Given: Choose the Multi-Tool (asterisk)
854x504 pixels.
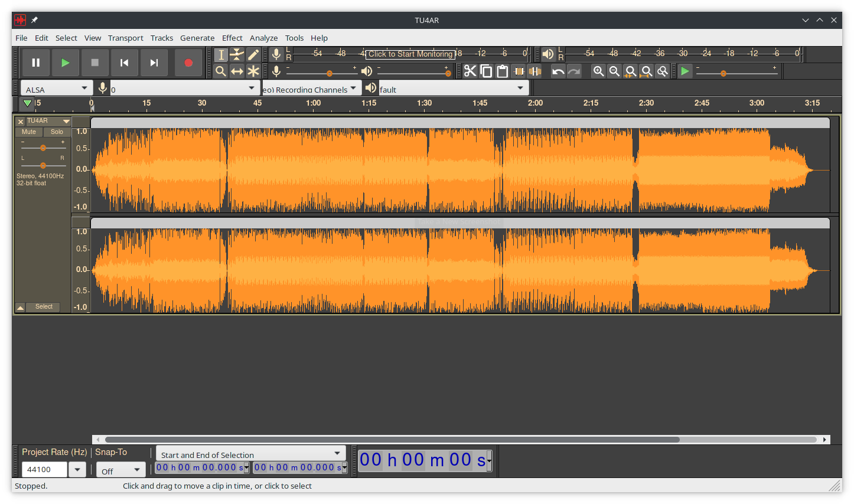Looking at the screenshot, I should click(x=253, y=71).
